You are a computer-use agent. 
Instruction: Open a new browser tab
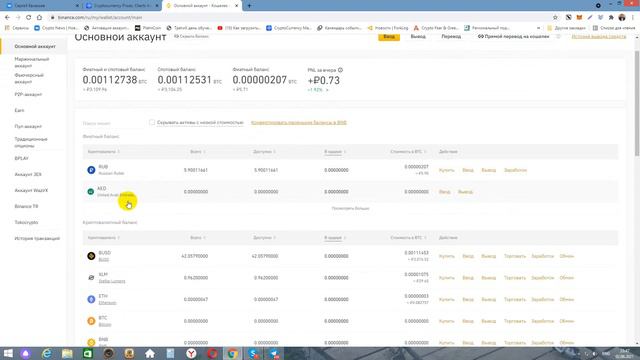pyautogui.click(x=249, y=6)
